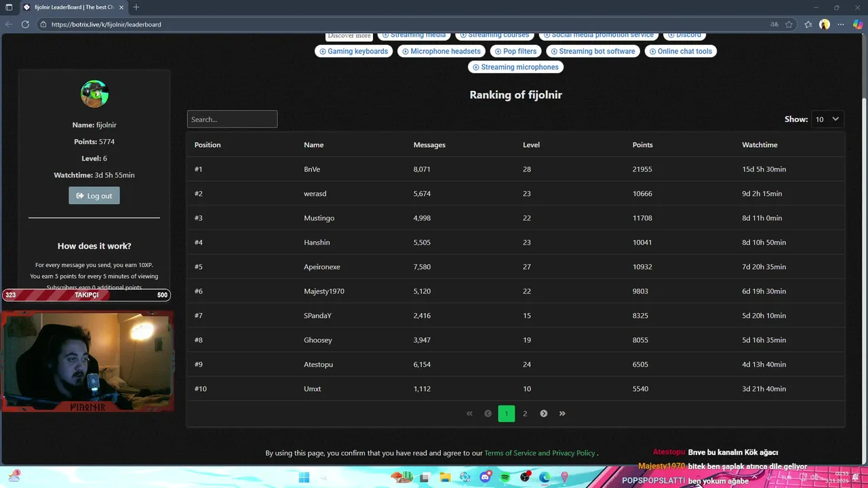This screenshot has height=488, width=868.
Task: Open Terms of Service and Privacy Policy link
Action: [540, 453]
